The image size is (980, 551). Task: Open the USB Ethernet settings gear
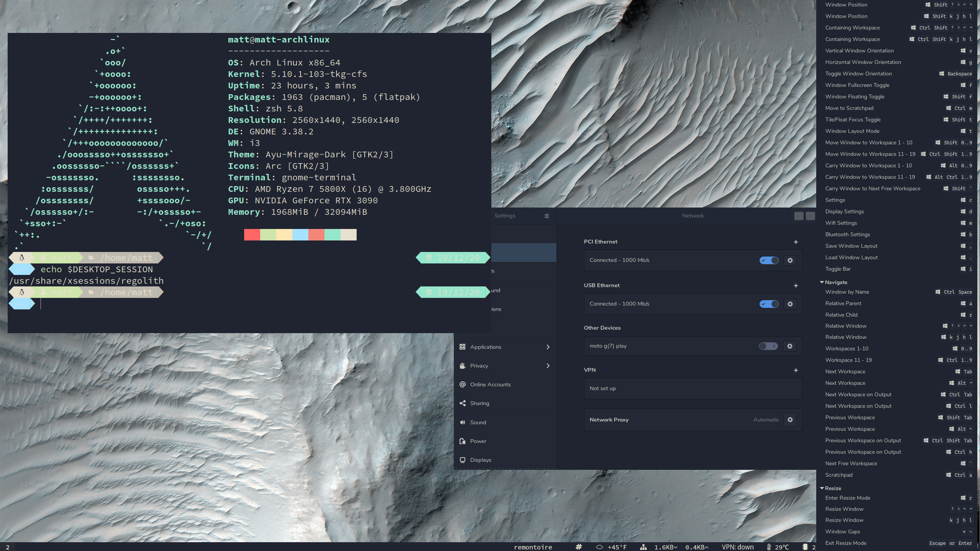click(x=790, y=304)
